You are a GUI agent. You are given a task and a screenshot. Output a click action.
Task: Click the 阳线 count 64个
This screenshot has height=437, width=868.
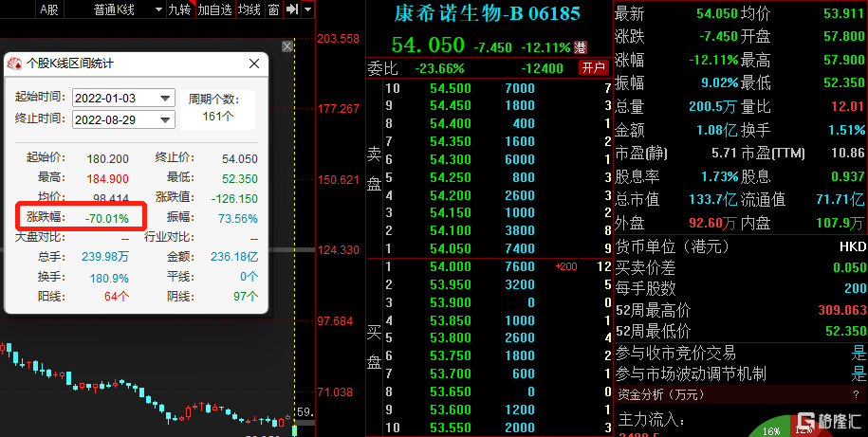point(117,297)
